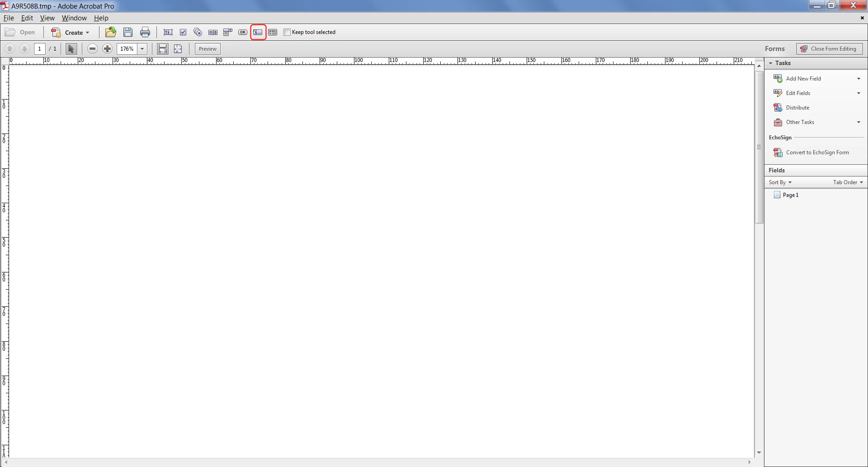Click the Distribute task icon
Image resolution: width=868 pixels, height=467 pixels.
click(778, 107)
